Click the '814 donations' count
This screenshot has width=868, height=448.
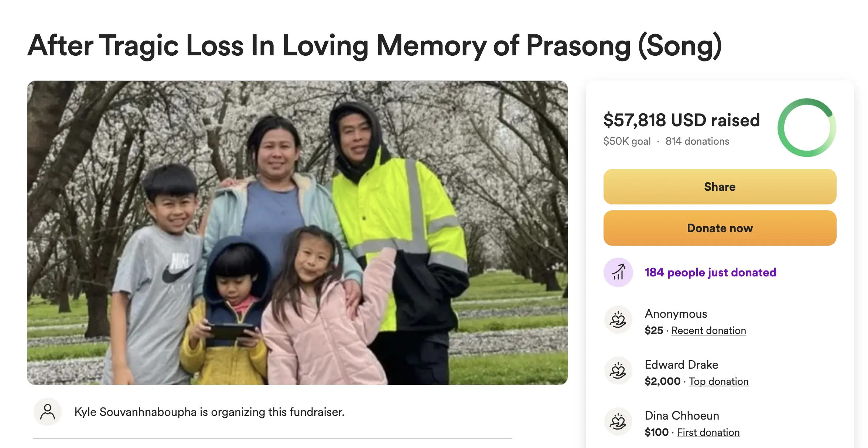click(x=697, y=141)
